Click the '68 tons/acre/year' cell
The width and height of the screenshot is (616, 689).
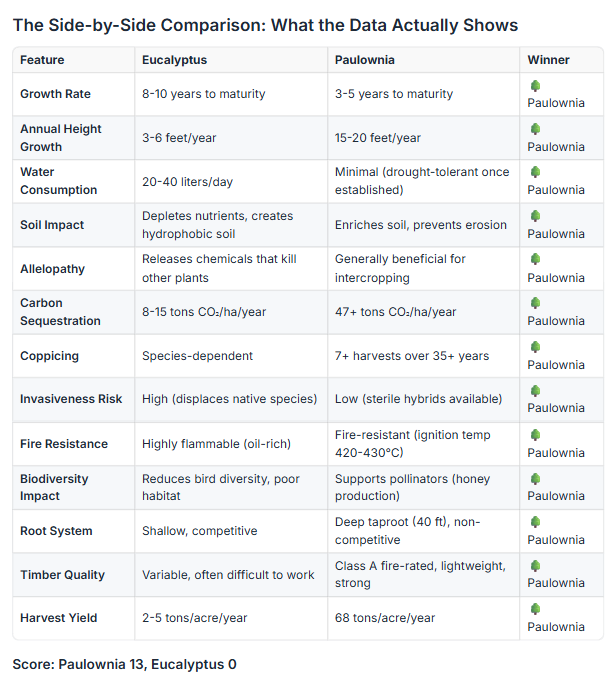point(385,618)
